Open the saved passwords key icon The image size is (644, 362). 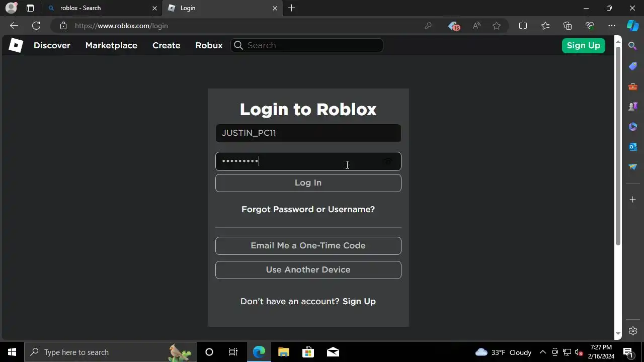pyautogui.click(x=428, y=26)
